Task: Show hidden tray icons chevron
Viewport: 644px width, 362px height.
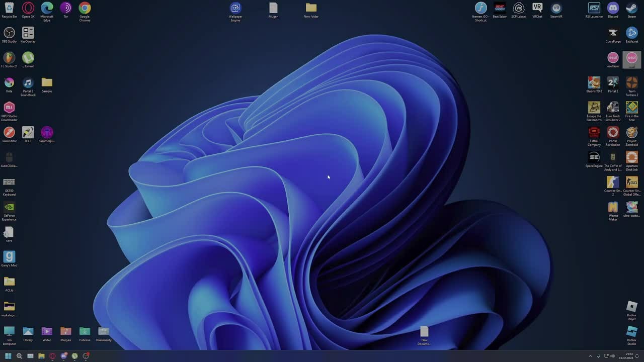Action: pos(591,356)
